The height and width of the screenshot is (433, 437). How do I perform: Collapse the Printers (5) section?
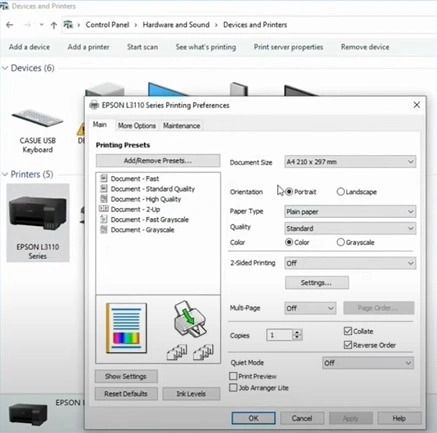pos(5,174)
